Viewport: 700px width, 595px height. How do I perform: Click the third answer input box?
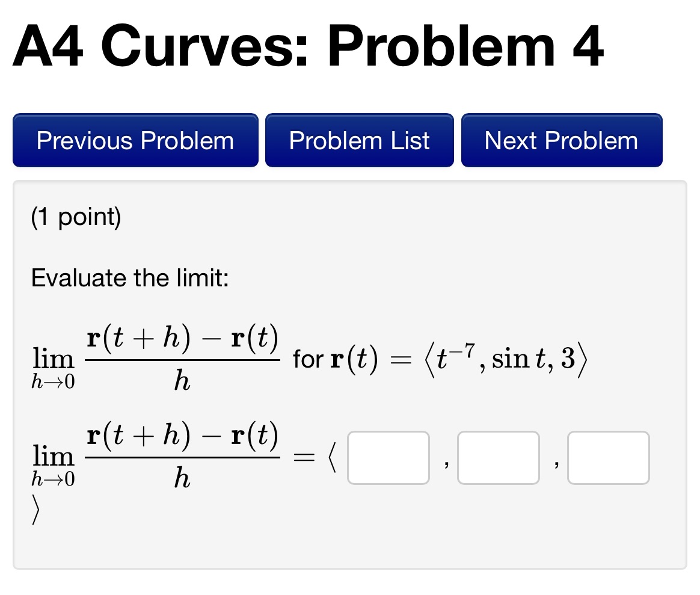click(x=608, y=458)
